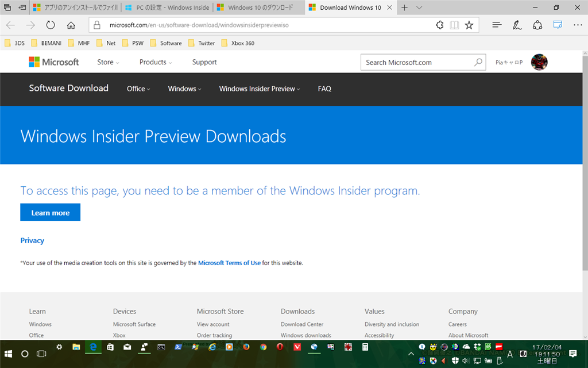Open the Privacy link
The height and width of the screenshot is (368, 588).
coord(32,240)
